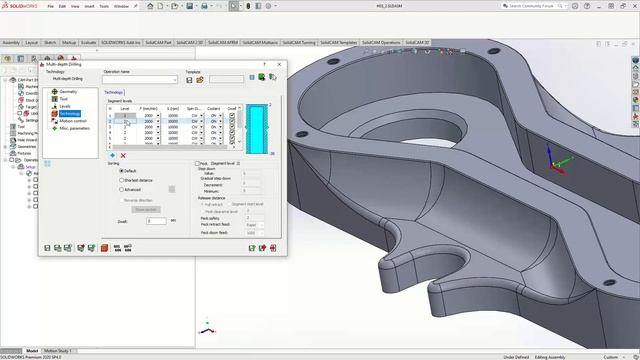Switch to the Evaluate ribbon tab

88,42
